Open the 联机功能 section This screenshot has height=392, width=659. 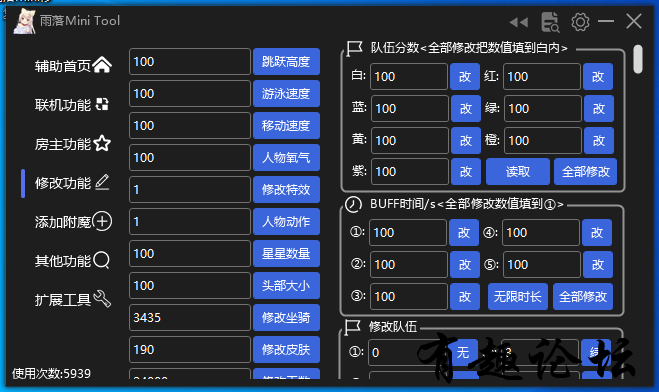[71, 104]
